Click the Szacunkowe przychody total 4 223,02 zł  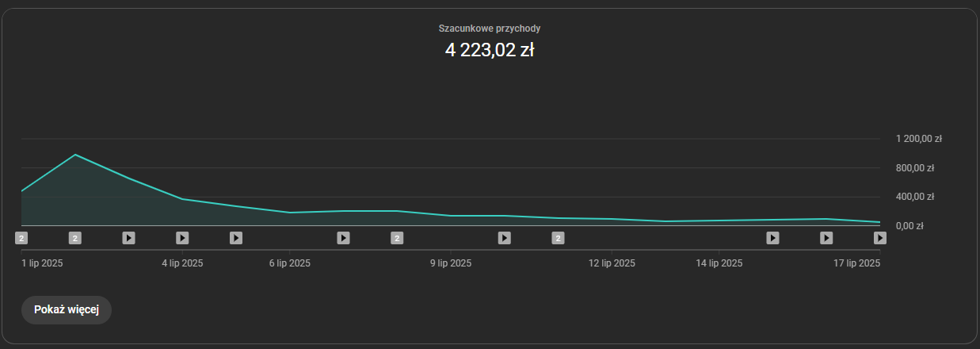click(x=490, y=51)
